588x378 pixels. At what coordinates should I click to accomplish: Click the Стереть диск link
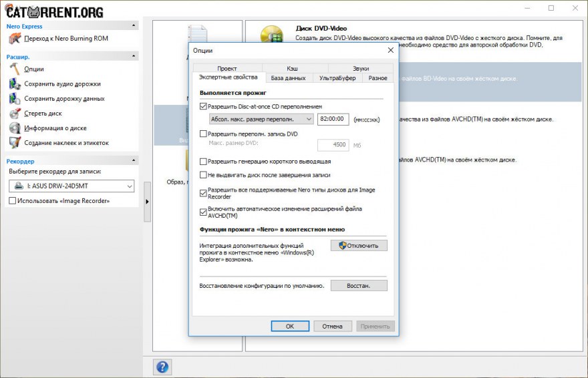coord(43,113)
